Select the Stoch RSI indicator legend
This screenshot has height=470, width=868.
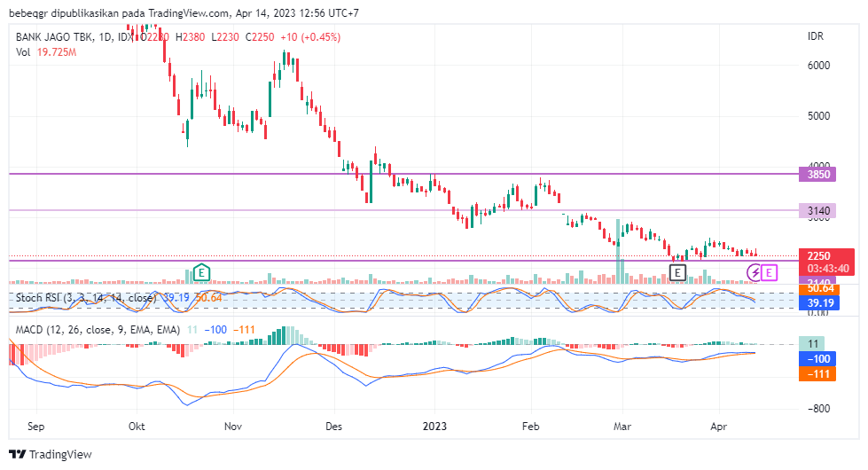tap(86, 298)
